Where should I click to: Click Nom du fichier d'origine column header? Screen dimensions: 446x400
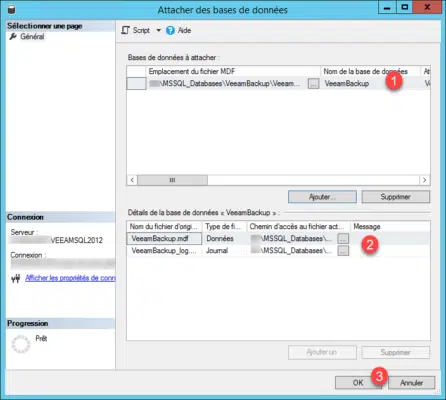(164, 227)
